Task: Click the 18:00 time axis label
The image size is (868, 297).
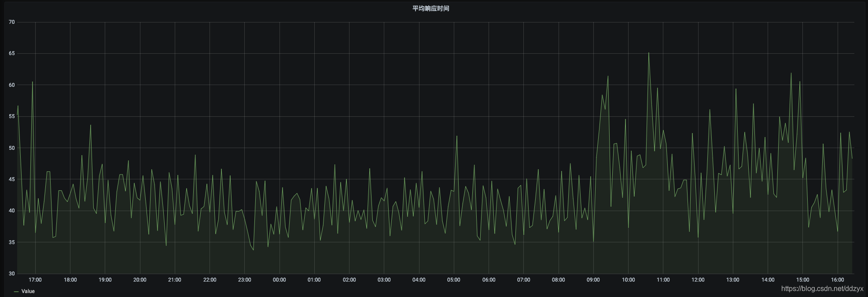Action: pyautogui.click(x=70, y=280)
